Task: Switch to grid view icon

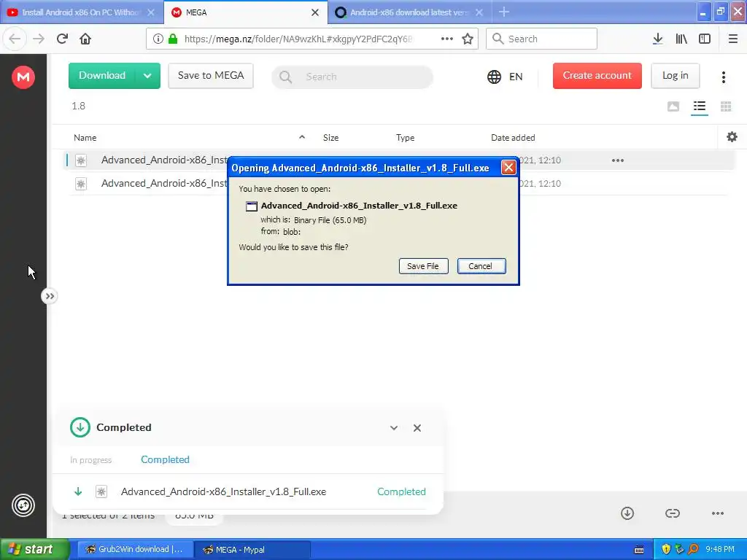Action: tap(726, 106)
